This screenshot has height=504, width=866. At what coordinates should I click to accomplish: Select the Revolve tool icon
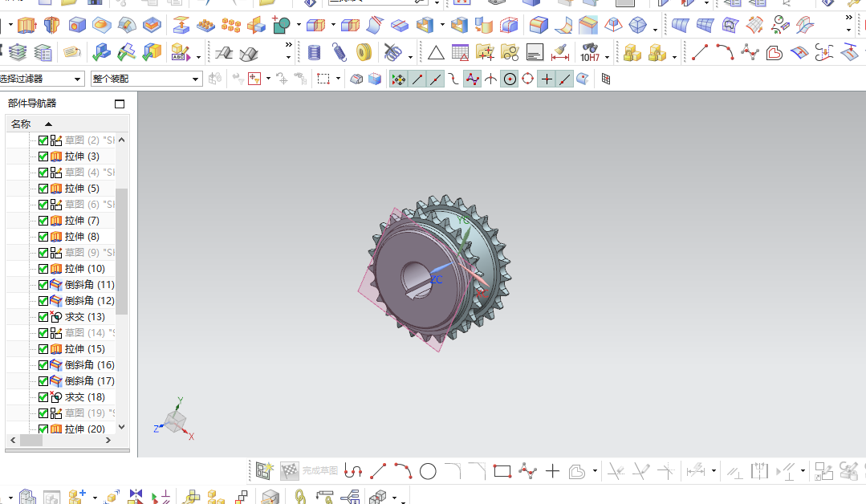click(x=51, y=25)
